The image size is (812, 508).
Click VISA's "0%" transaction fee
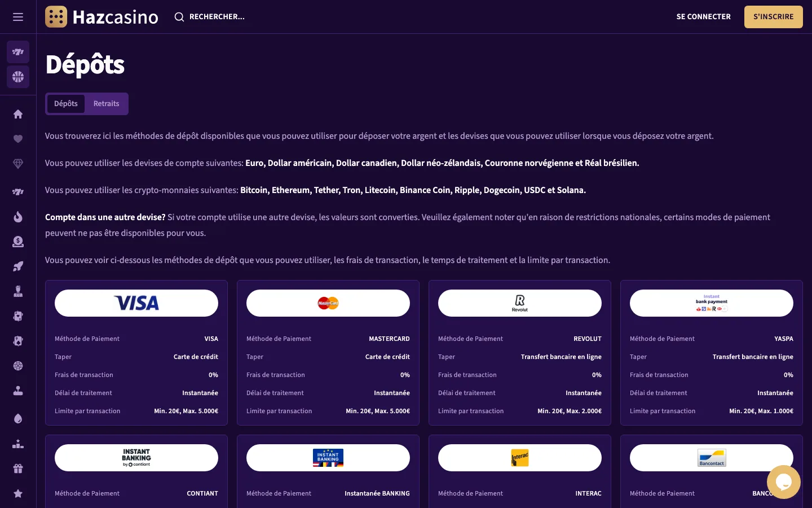click(x=213, y=375)
